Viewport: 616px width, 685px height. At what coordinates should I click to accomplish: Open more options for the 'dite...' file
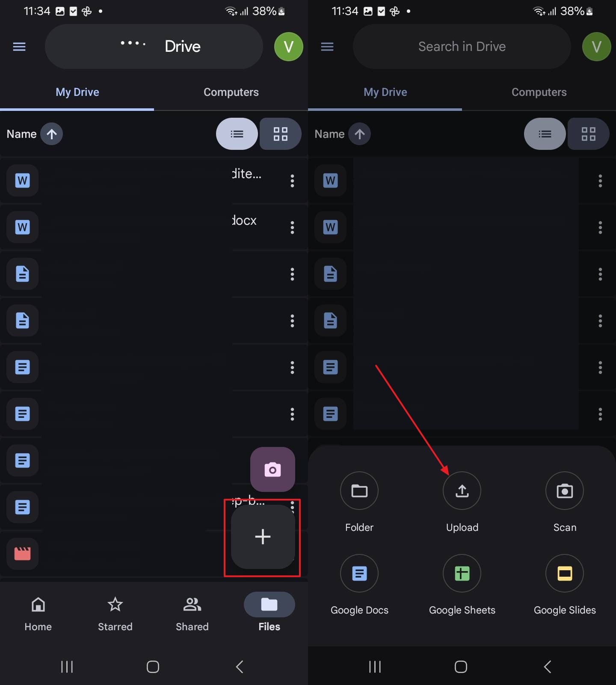[292, 181]
